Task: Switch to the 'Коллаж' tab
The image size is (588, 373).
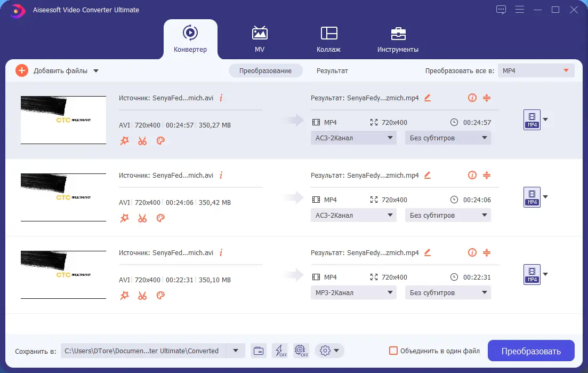Action: (x=328, y=39)
